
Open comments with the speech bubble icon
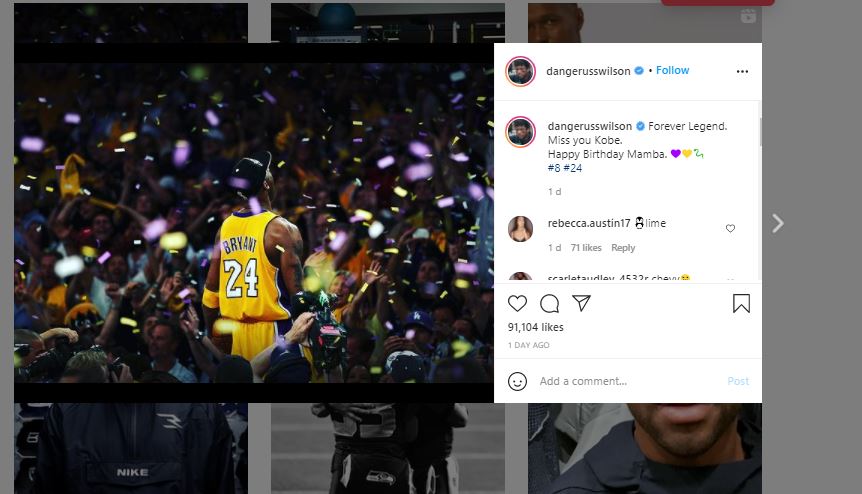pyautogui.click(x=549, y=303)
